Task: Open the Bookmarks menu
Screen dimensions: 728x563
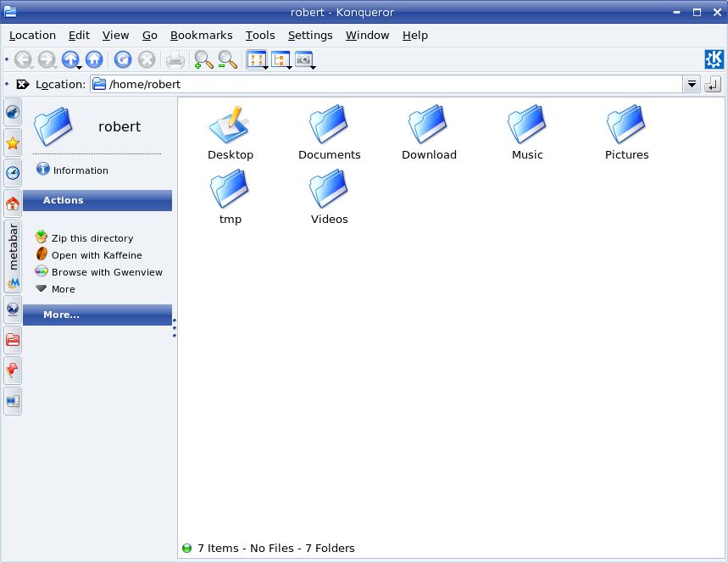Action: tap(202, 36)
